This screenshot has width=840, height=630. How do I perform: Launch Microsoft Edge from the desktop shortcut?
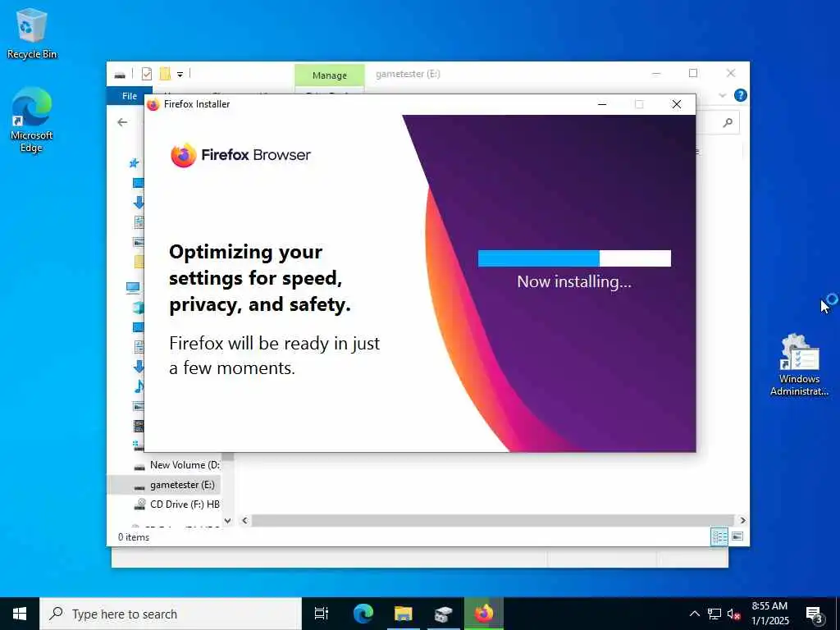click(32, 120)
